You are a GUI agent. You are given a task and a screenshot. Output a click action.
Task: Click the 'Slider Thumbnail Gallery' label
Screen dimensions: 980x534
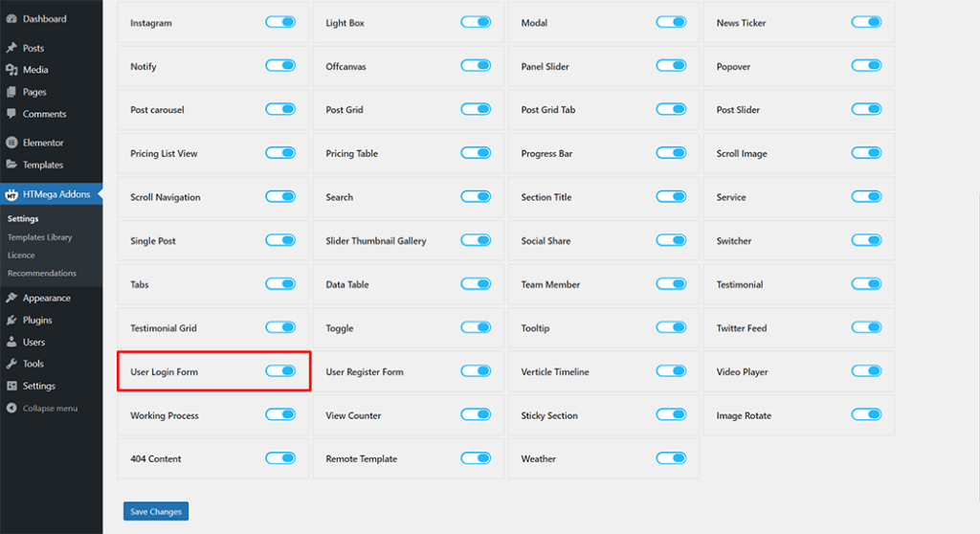(375, 241)
